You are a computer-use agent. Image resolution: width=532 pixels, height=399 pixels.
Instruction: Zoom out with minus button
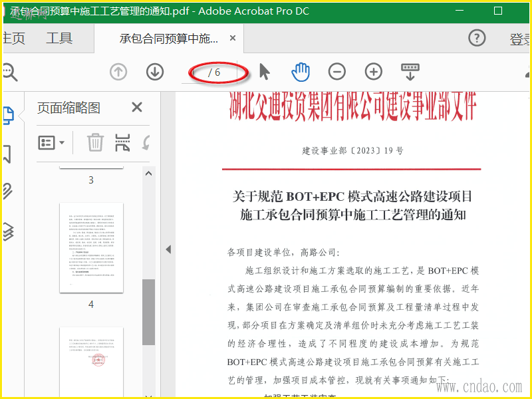coord(337,72)
